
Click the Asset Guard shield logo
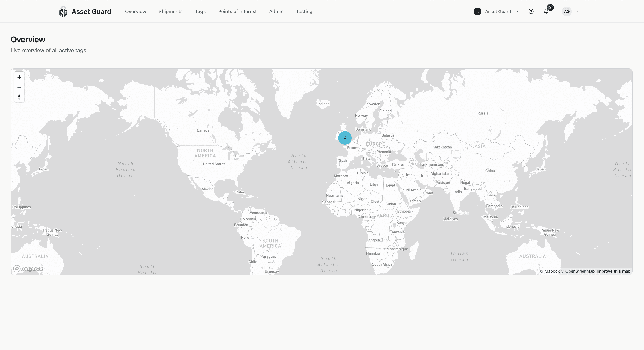click(x=63, y=12)
